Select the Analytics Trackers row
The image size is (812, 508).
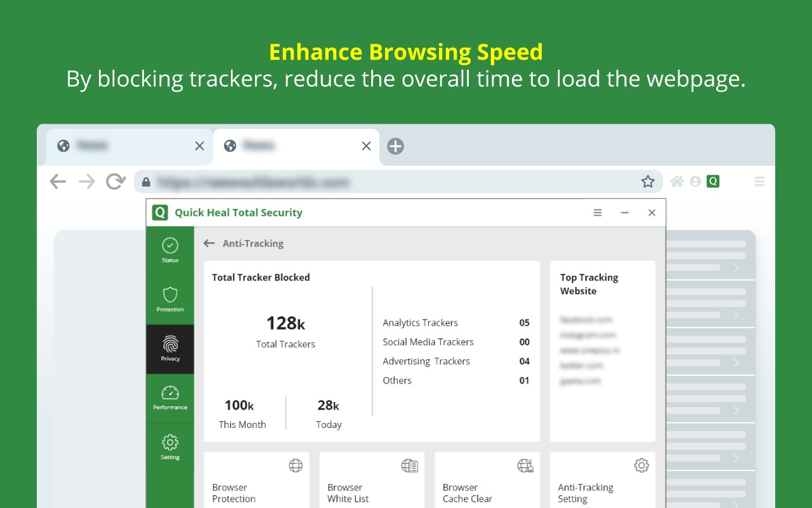[456, 323]
